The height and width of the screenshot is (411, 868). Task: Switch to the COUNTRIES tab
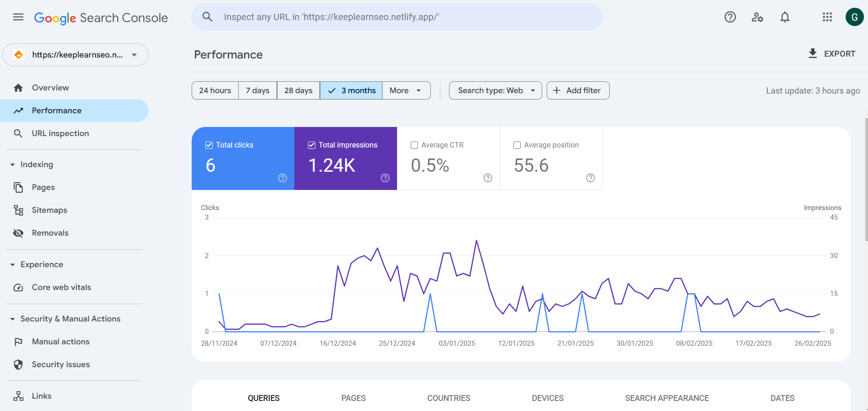click(449, 398)
